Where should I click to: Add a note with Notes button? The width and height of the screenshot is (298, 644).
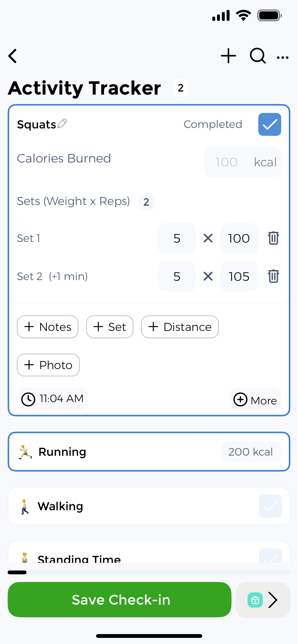tap(48, 327)
